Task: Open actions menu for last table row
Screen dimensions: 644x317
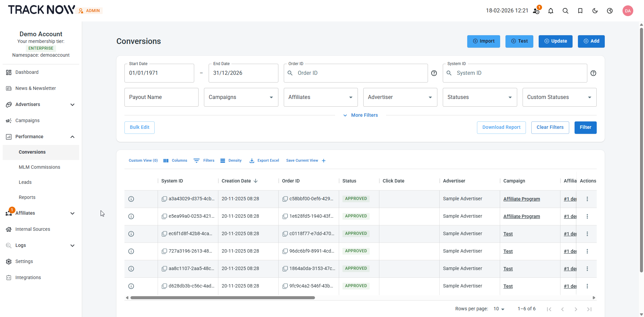Action: [x=587, y=286]
